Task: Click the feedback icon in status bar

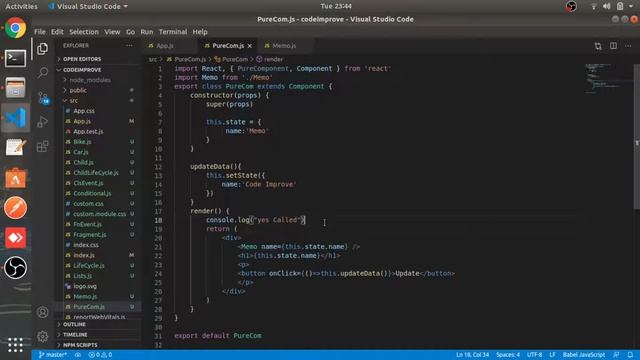Action: 616,355
